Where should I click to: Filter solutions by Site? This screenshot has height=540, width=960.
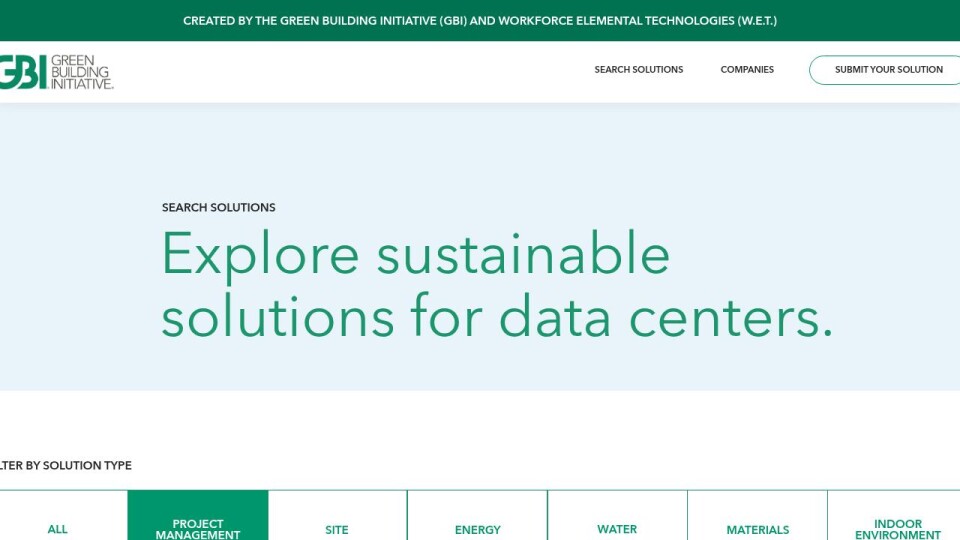(337, 528)
